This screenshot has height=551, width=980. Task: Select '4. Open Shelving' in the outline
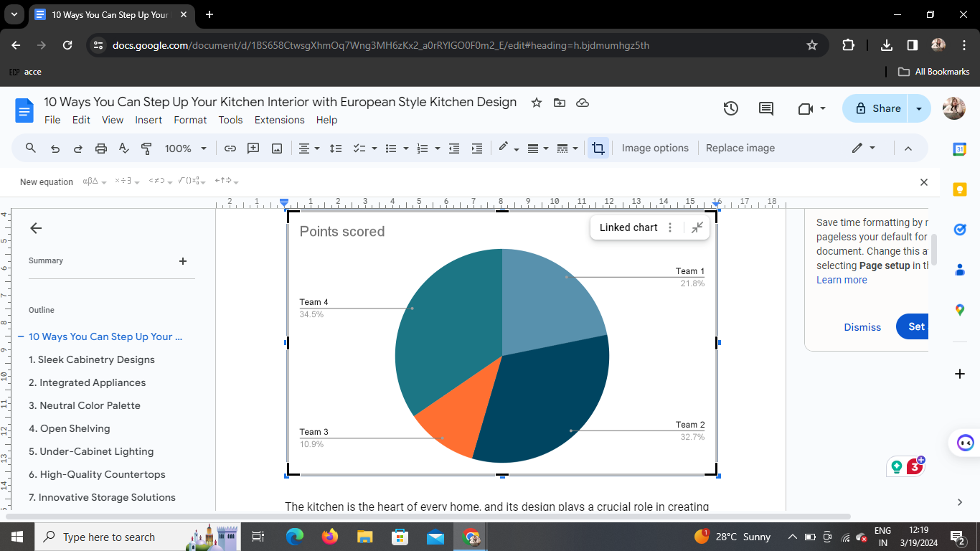70,428
